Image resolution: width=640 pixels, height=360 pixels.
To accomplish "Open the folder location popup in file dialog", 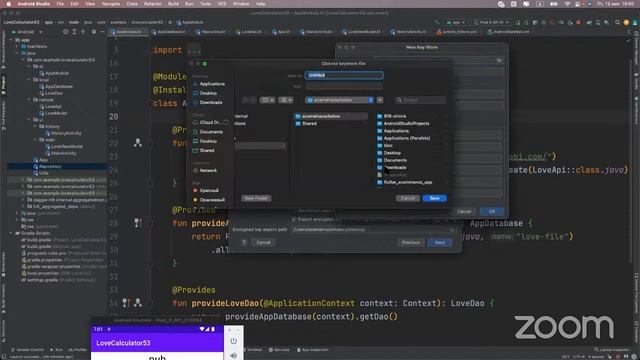I will 340,100.
